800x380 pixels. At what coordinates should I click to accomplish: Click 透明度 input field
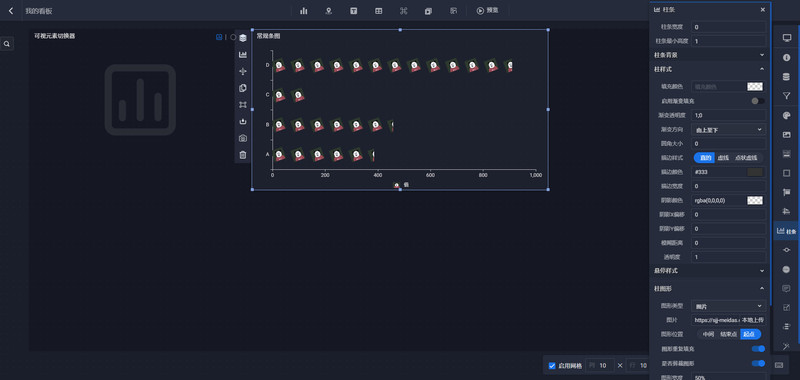tap(728, 257)
